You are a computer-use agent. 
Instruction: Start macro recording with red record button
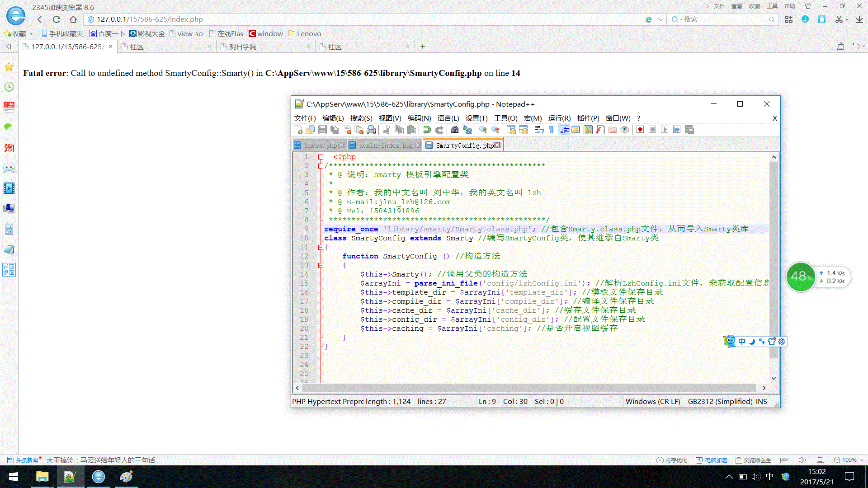(x=640, y=130)
